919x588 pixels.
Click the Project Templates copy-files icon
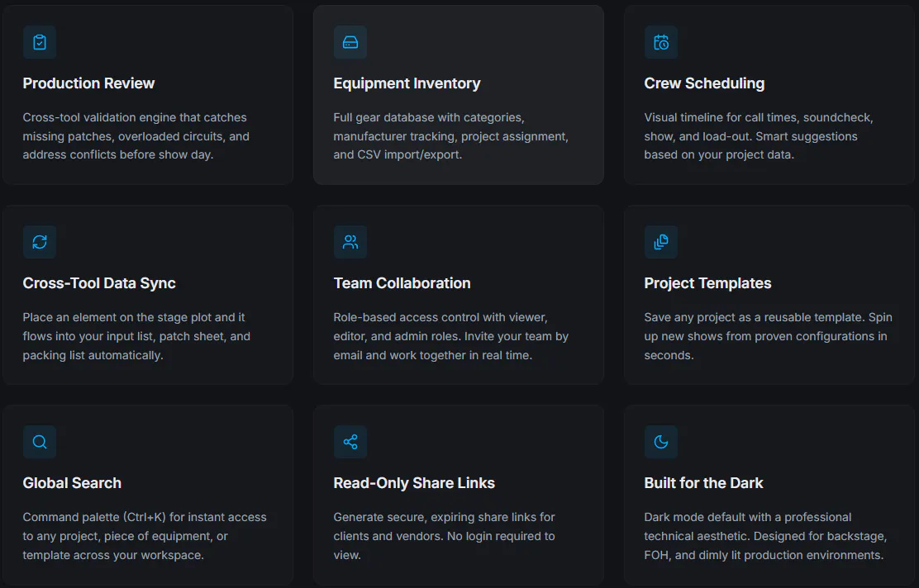tap(660, 242)
